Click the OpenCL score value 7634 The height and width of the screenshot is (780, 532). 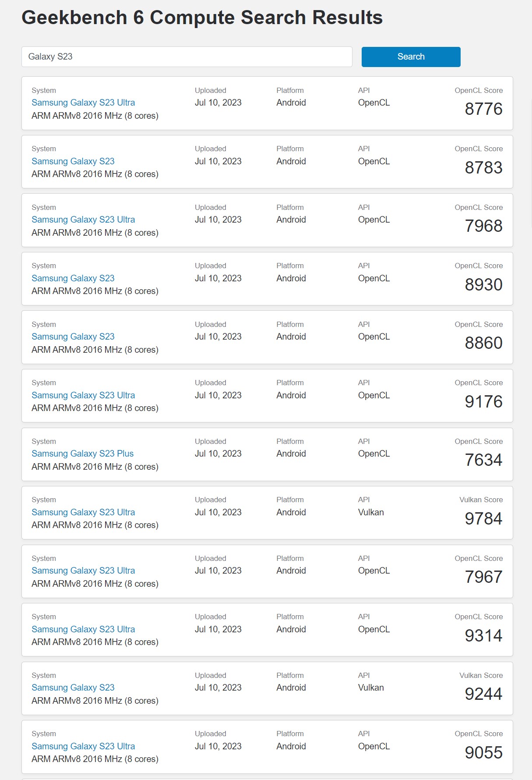click(x=483, y=460)
